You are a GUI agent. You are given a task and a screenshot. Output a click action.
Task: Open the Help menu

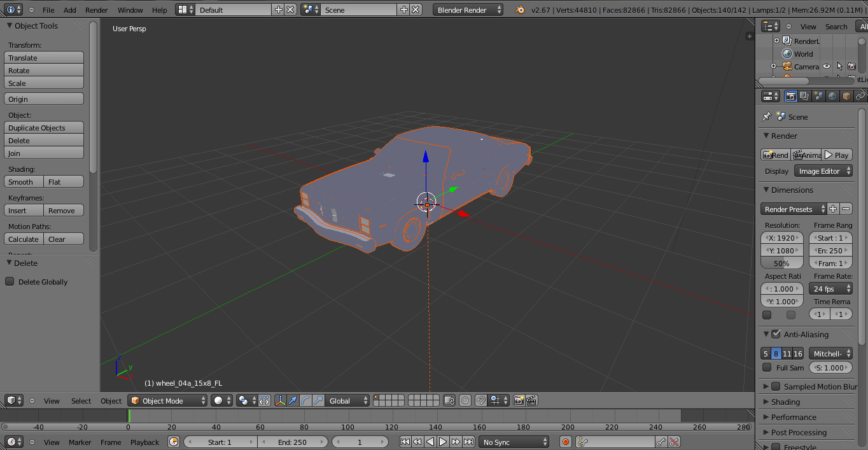tap(160, 10)
